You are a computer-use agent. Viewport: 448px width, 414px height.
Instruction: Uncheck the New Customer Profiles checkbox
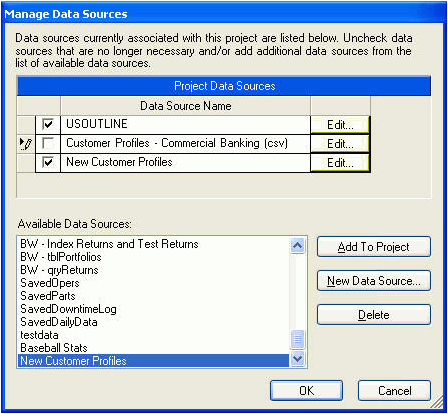[48, 163]
